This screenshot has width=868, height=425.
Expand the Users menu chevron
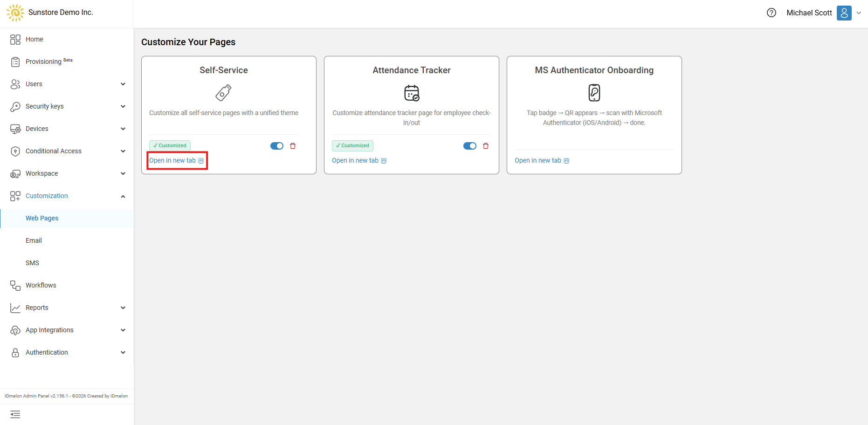123,84
